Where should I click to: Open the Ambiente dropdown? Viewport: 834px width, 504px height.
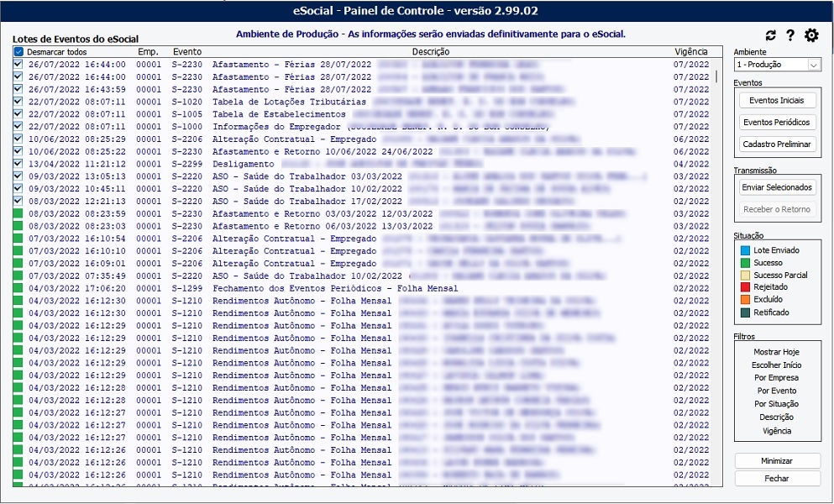coord(814,65)
